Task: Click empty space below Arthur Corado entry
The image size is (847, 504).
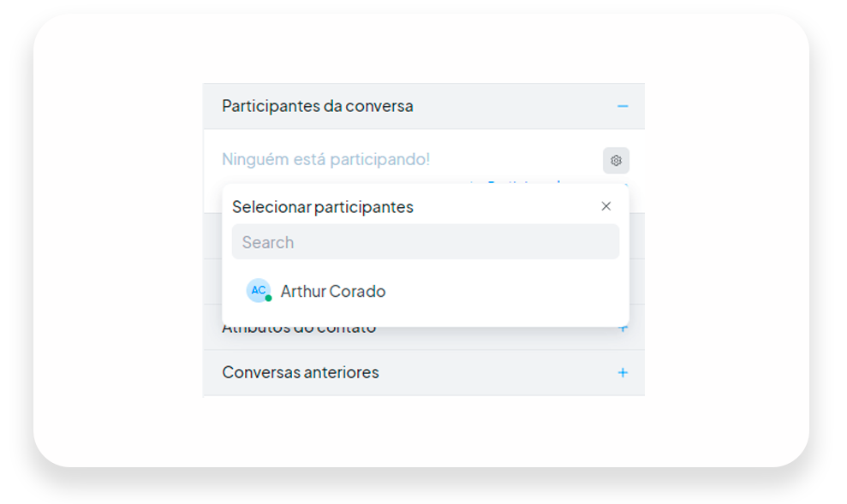Action: point(426,317)
